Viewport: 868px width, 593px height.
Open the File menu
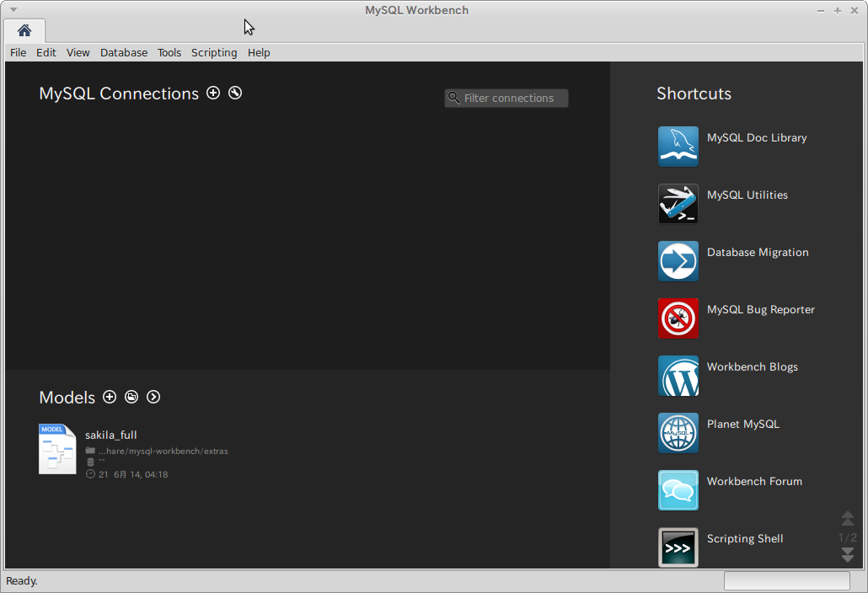click(x=19, y=52)
